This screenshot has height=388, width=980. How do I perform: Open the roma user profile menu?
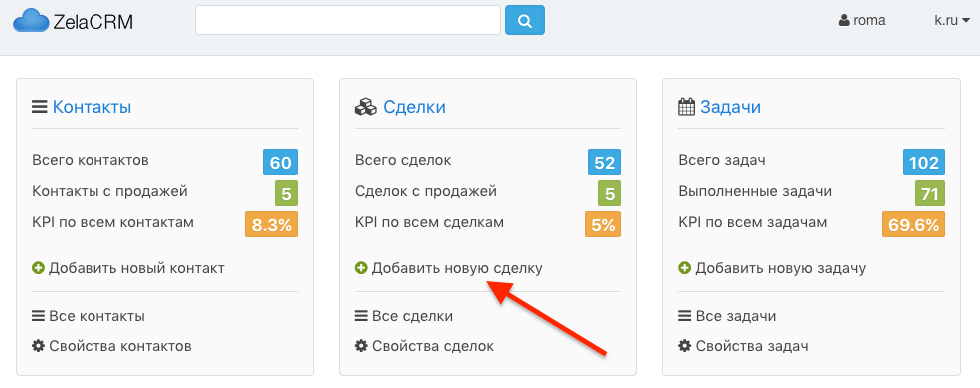coord(862,20)
